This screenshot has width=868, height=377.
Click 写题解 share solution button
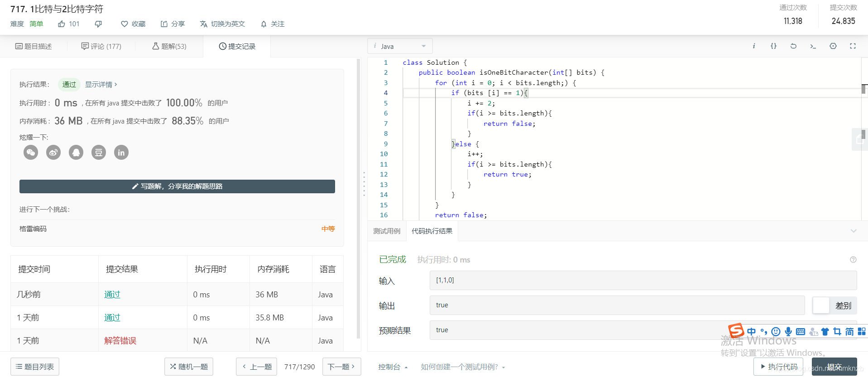(177, 186)
